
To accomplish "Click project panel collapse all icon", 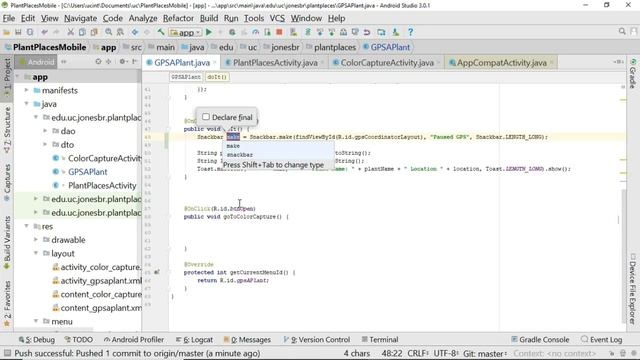I will click(x=109, y=62).
